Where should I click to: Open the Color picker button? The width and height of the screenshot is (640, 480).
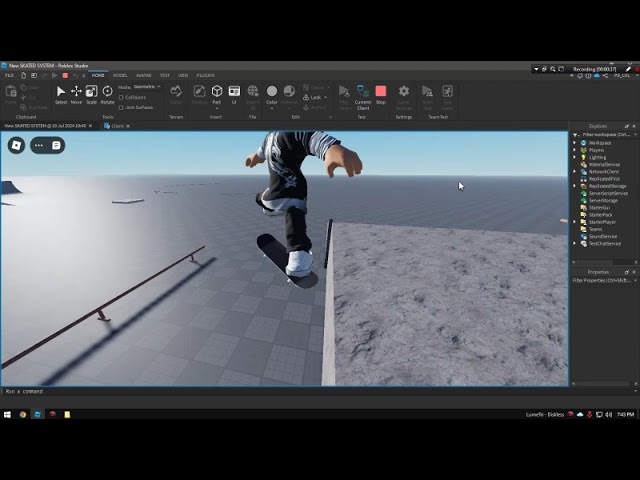click(272, 95)
